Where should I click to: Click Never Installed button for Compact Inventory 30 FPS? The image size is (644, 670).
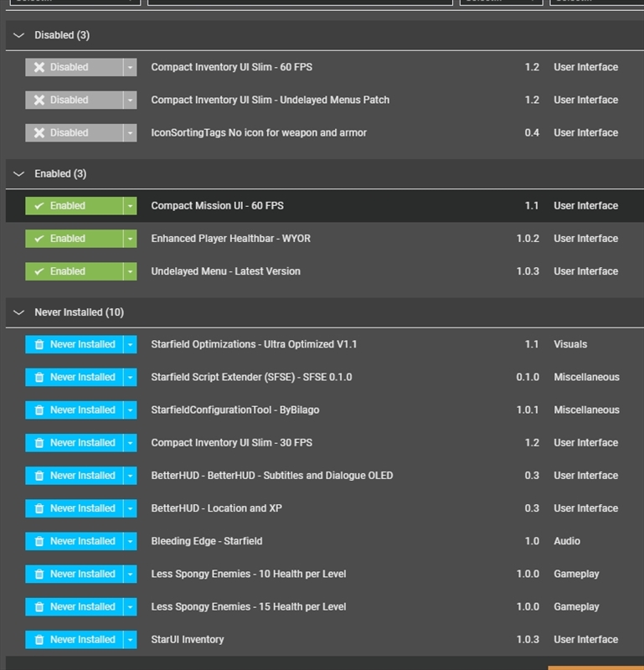point(74,443)
